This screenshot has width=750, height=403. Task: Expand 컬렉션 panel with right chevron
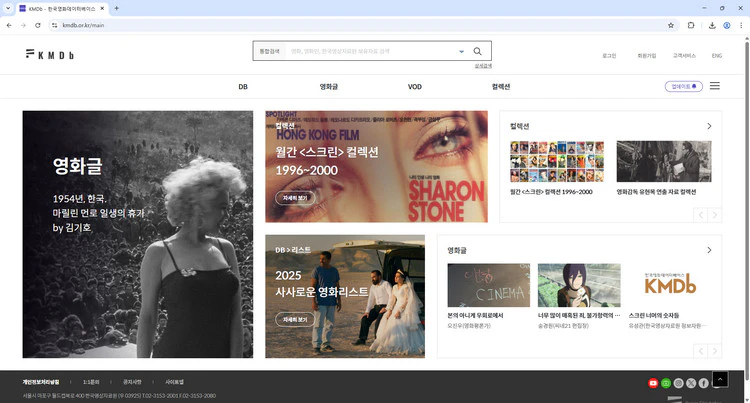pyautogui.click(x=709, y=126)
